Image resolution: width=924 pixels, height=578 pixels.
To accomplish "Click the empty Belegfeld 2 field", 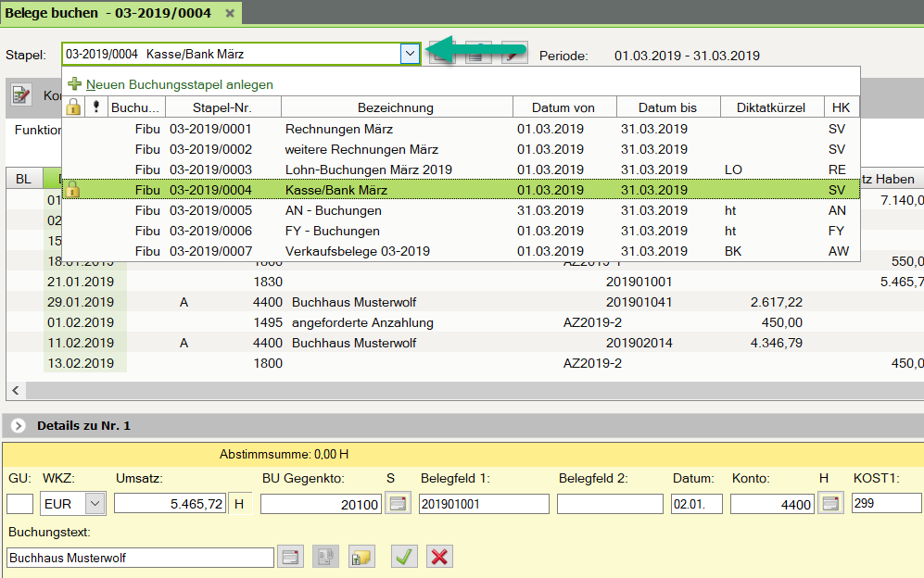I will pos(610,504).
